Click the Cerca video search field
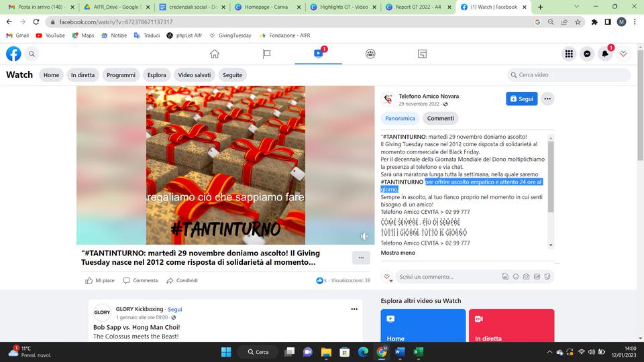Viewport: 644px width, 362px height. pos(569,74)
